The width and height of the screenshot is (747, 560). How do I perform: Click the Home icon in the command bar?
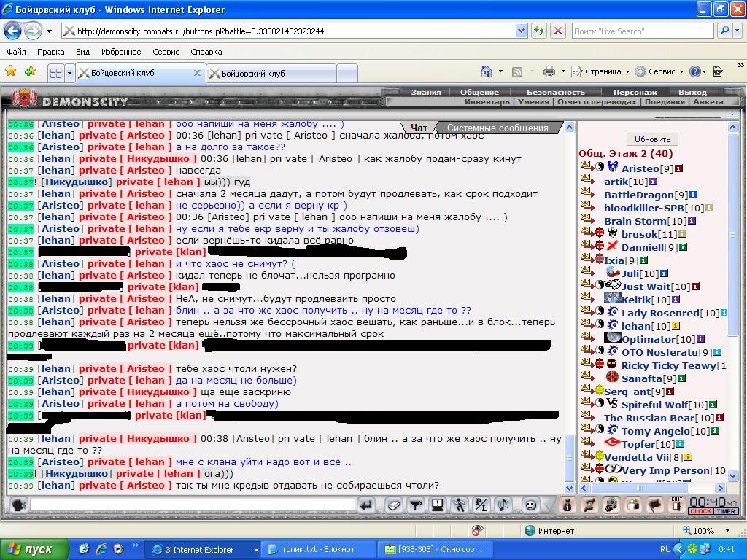(487, 72)
